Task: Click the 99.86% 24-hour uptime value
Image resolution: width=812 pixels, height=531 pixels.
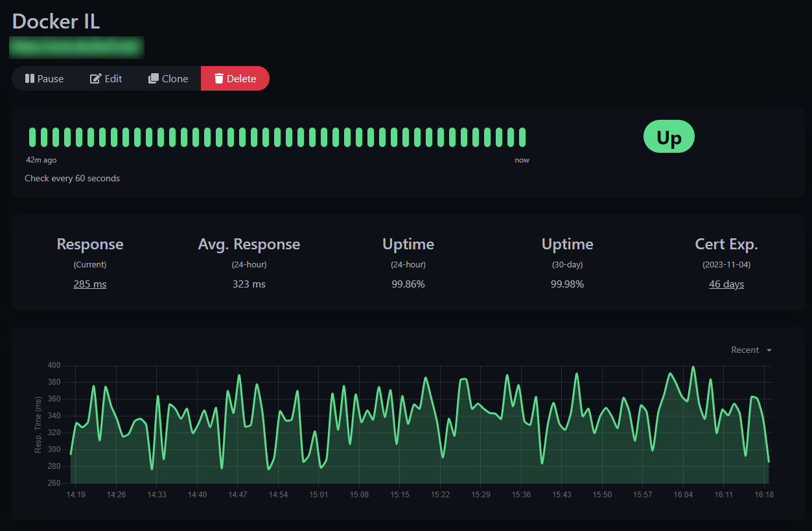Action: 408,284
